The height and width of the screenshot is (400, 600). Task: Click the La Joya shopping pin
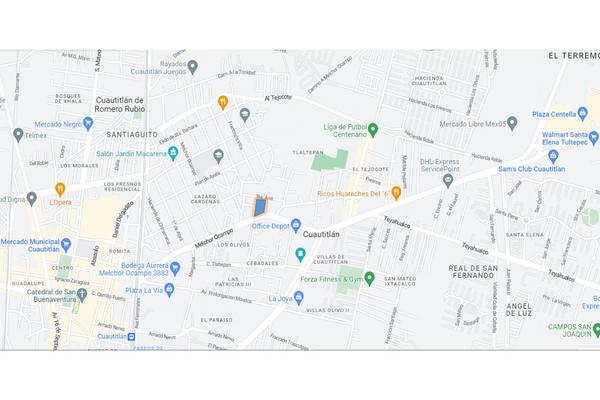(x=299, y=297)
